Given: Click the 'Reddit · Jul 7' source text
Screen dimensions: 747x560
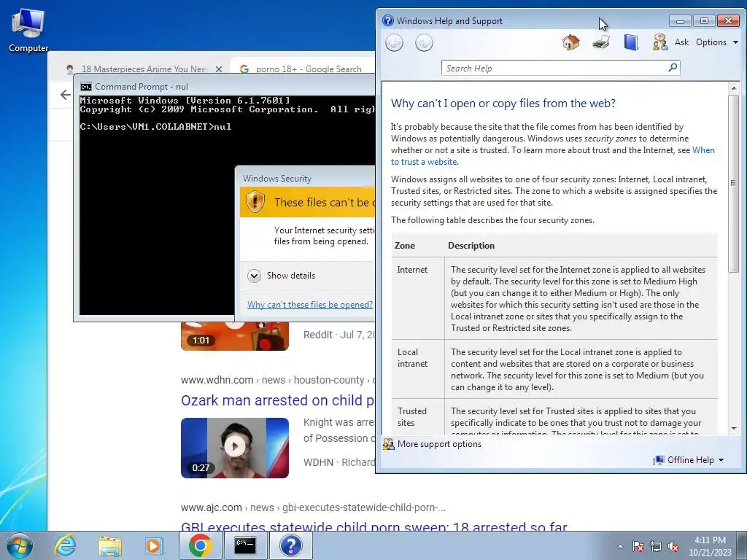Looking at the screenshot, I should [338, 335].
